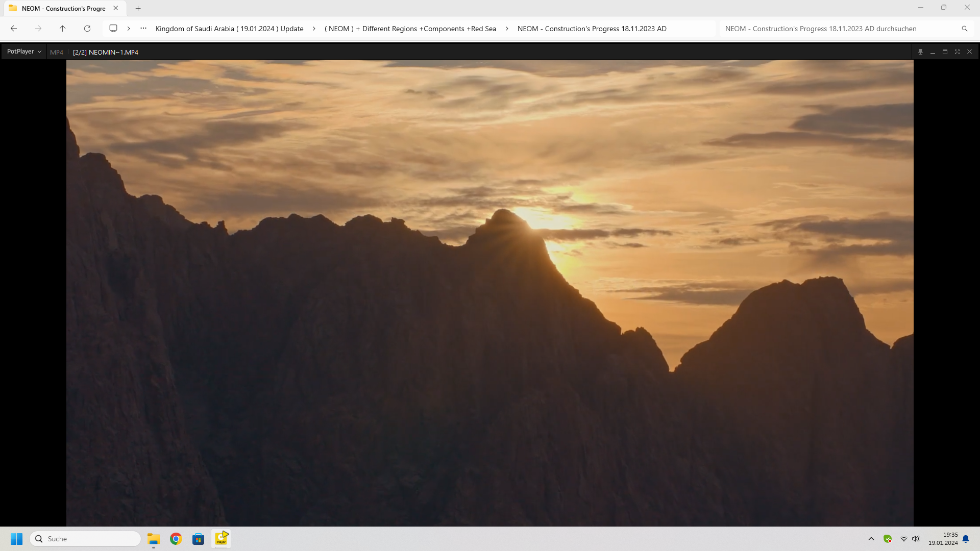Go back in File Explorer

[14, 29]
